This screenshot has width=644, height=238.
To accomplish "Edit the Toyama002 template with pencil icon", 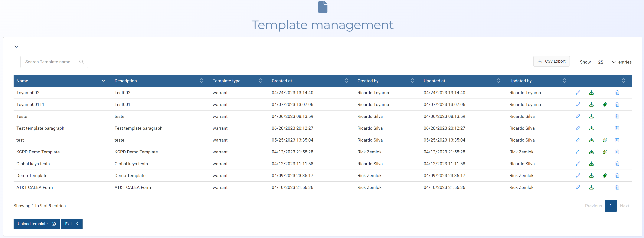I will click(x=578, y=92).
